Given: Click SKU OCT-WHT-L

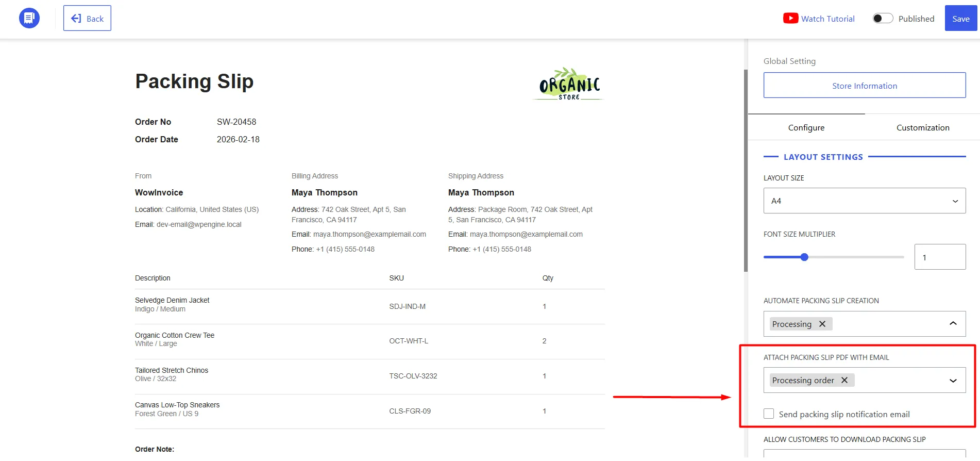Looking at the screenshot, I should tap(409, 341).
